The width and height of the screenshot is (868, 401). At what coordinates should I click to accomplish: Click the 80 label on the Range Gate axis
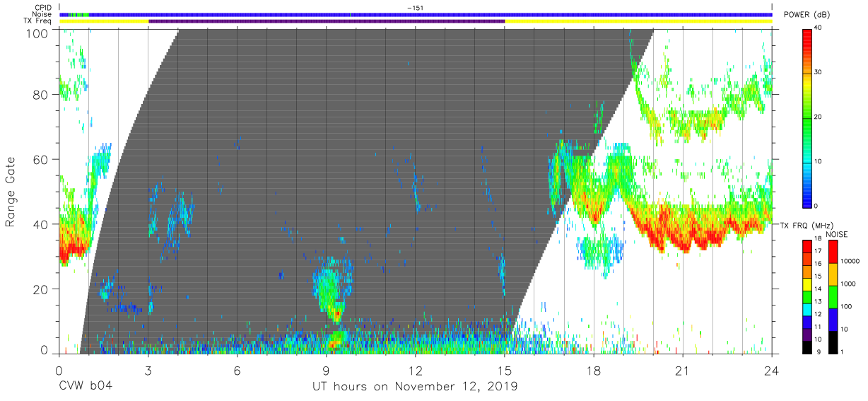click(x=42, y=95)
